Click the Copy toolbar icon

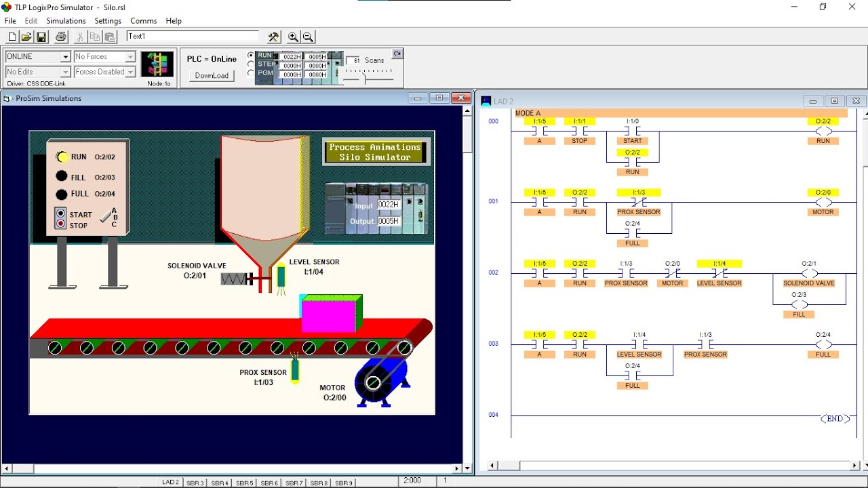pos(95,37)
